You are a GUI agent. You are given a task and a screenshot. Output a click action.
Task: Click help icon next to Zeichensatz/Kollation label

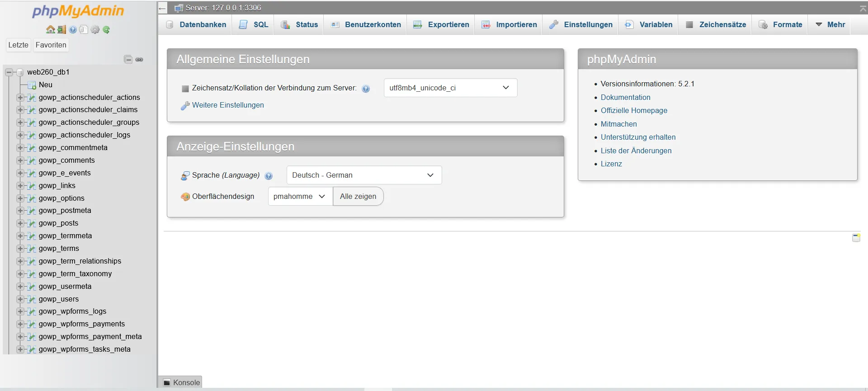366,89
